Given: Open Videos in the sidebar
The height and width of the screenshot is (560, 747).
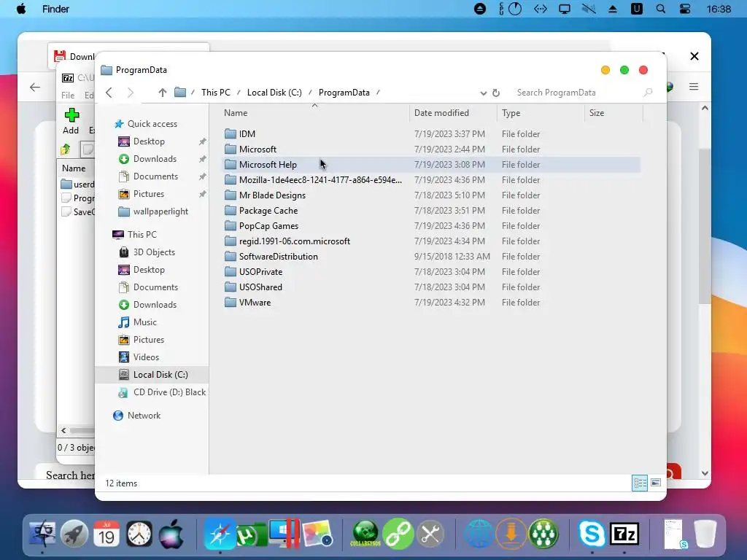Looking at the screenshot, I should (x=146, y=357).
